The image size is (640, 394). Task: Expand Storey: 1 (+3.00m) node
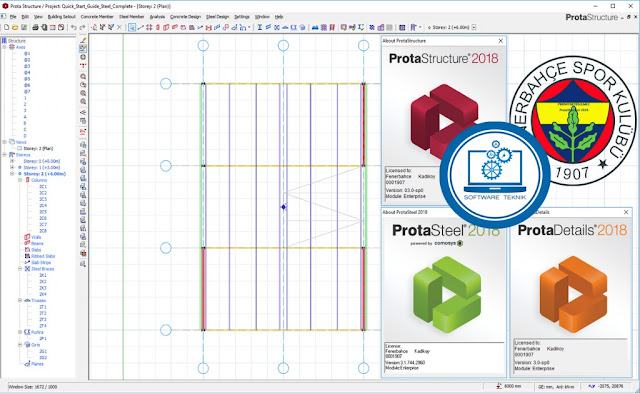12,167
